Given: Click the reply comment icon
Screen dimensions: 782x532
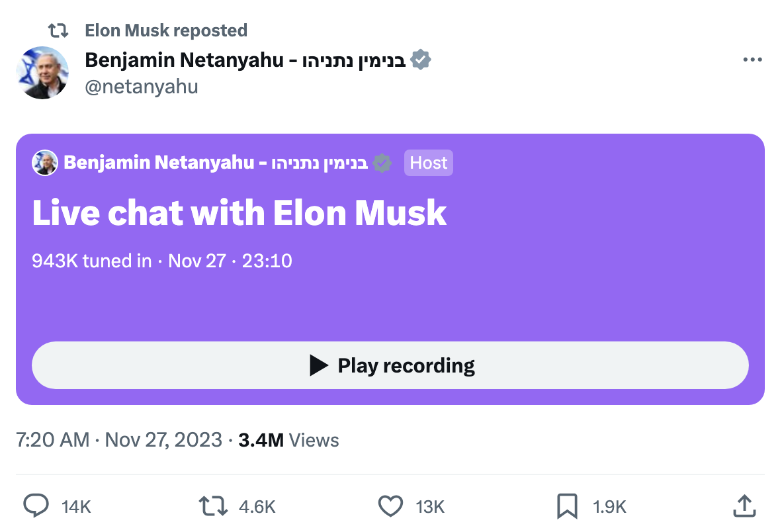Looking at the screenshot, I should click(x=36, y=506).
